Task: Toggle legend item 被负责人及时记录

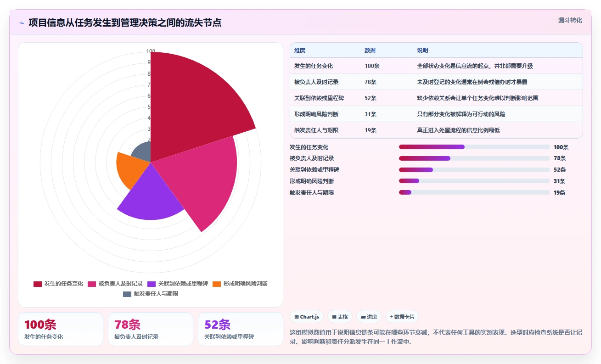Action: pyautogui.click(x=115, y=284)
